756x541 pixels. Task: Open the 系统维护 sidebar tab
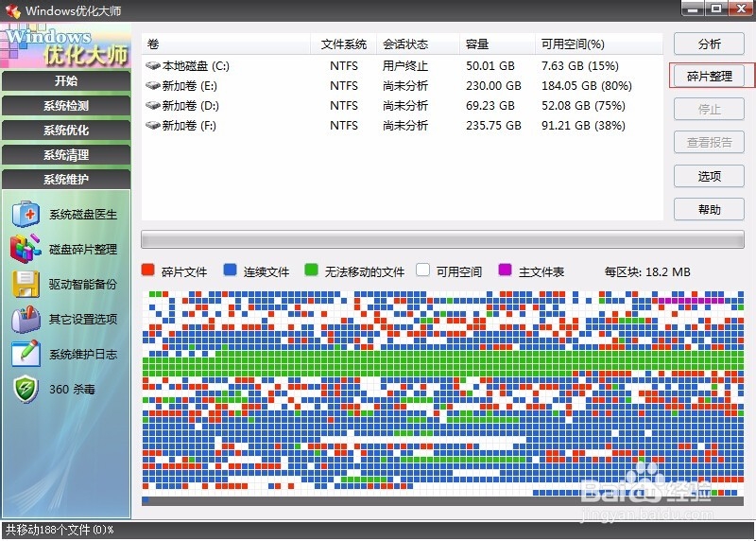[66, 179]
